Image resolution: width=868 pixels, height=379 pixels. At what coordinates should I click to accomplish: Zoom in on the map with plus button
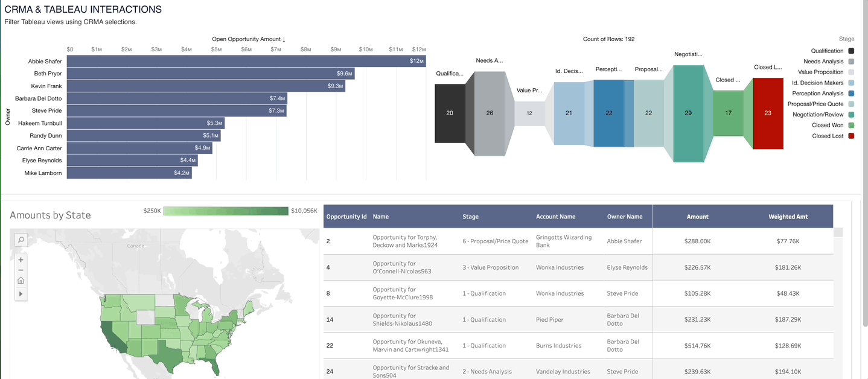[x=21, y=260]
